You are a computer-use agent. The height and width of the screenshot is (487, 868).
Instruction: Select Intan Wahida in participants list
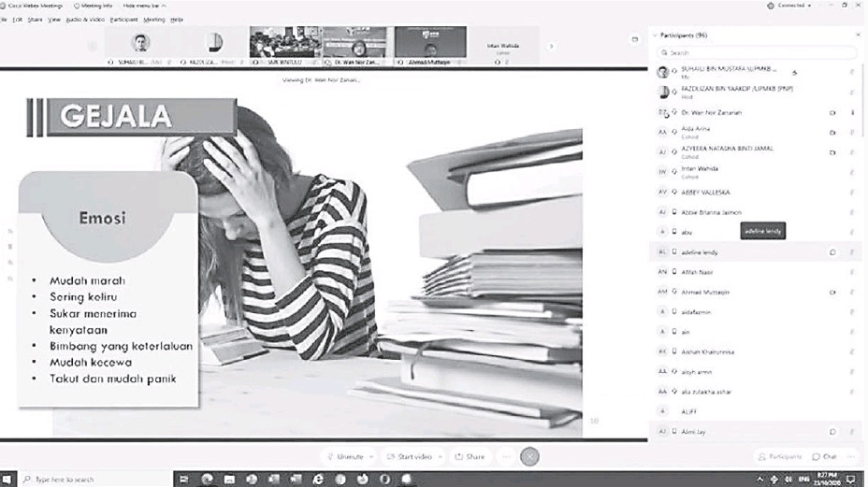[x=756, y=172]
